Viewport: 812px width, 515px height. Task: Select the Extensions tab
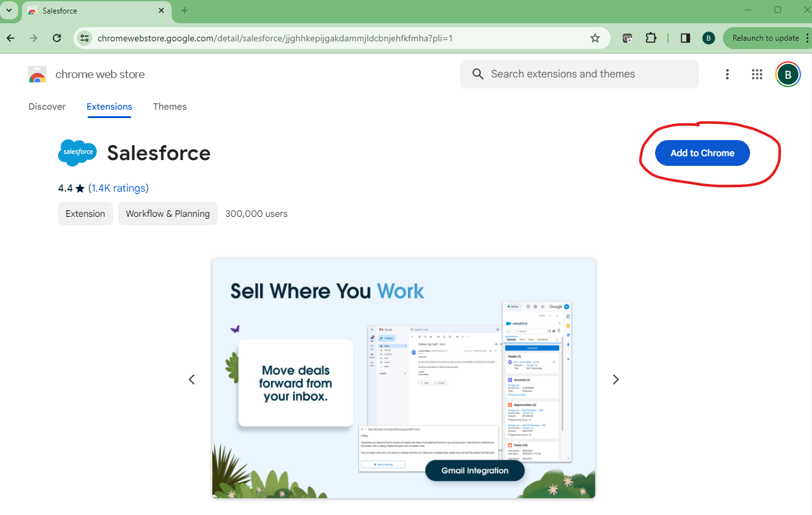point(109,106)
